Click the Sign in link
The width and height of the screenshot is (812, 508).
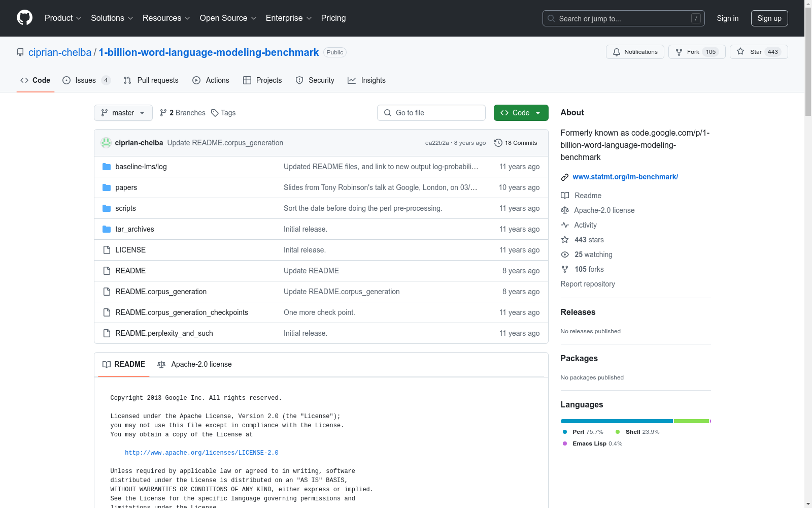[728, 18]
